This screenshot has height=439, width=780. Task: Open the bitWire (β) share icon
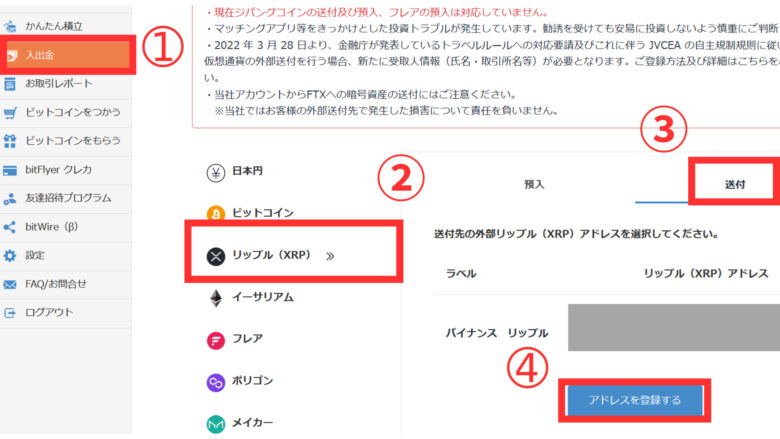pos(10,227)
